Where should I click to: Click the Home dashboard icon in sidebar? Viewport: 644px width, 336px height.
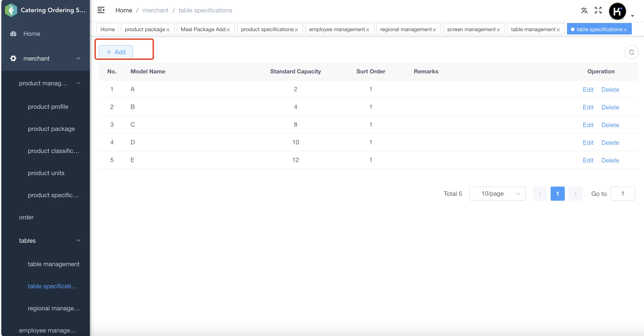(x=13, y=34)
